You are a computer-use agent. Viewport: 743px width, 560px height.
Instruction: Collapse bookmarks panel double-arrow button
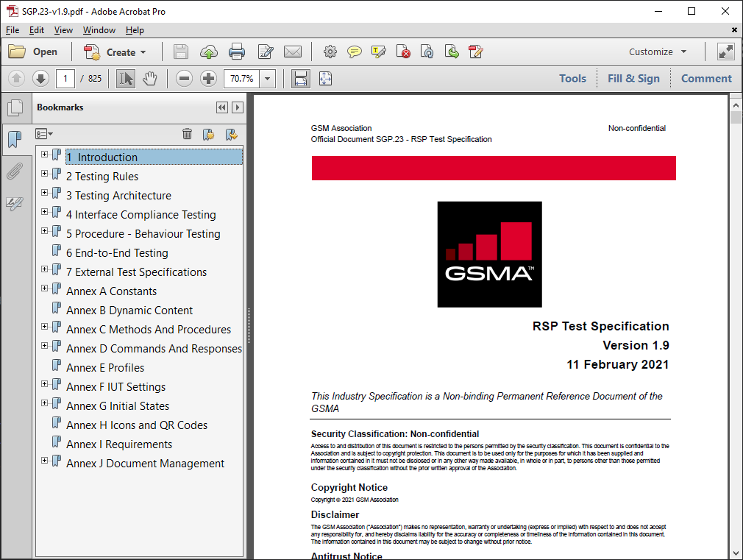pos(221,107)
